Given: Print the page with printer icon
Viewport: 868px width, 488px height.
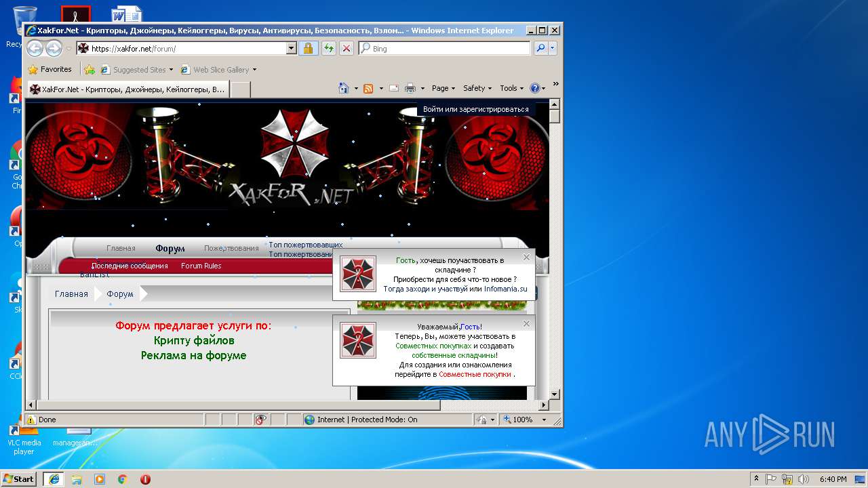Looking at the screenshot, I should pyautogui.click(x=410, y=88).
